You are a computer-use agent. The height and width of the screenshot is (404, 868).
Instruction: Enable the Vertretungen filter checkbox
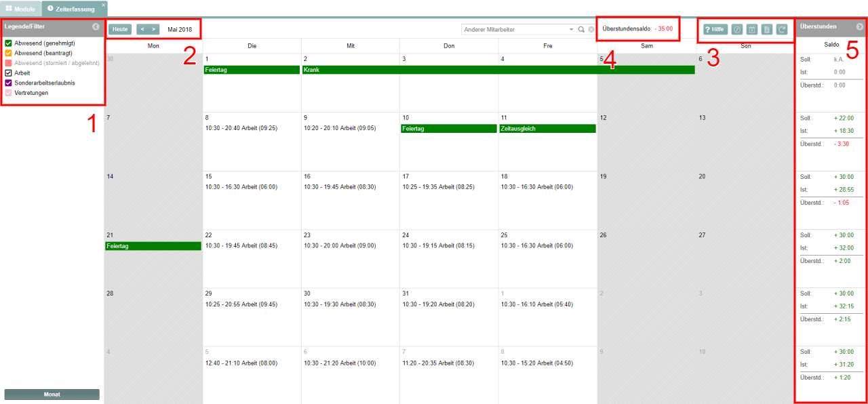pos(9,93)
